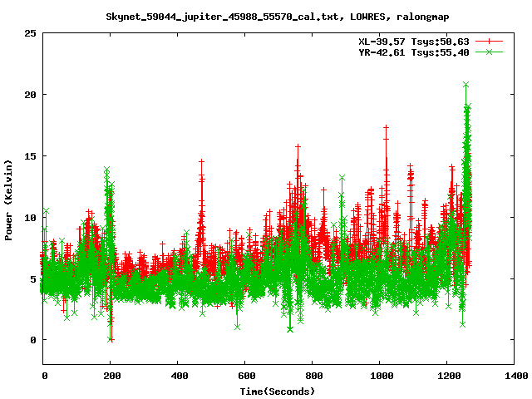Select the Power (Kelvin) axis label
The width and height of the screenshot is (532, 399).
tap(8, 200)
